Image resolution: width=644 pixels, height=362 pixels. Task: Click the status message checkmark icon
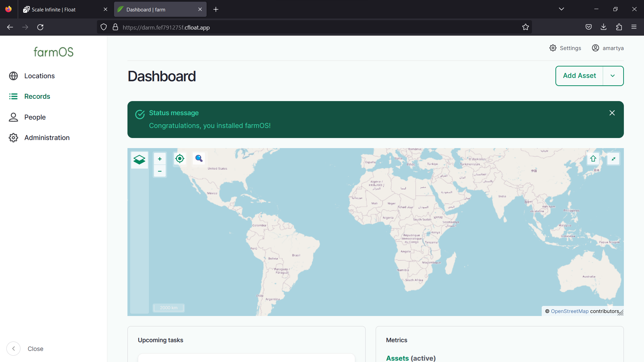pyautogui.click(x=140, y=114)
